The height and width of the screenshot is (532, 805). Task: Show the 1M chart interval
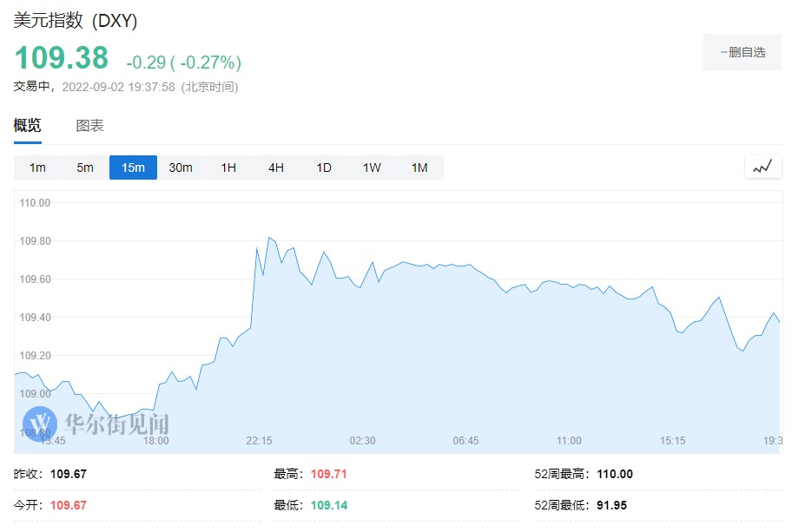click(x=419, y=167)
